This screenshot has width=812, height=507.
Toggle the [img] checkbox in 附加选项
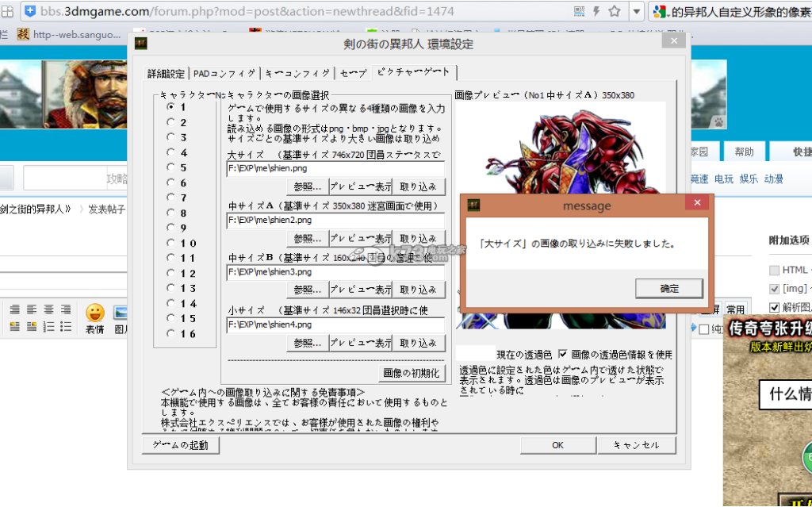tap(775, 289)
